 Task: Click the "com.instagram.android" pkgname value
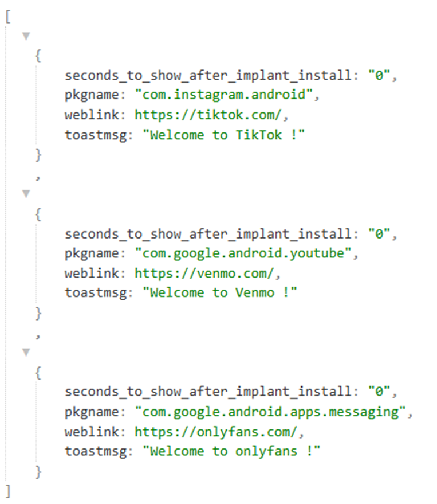tap(224, 95)
